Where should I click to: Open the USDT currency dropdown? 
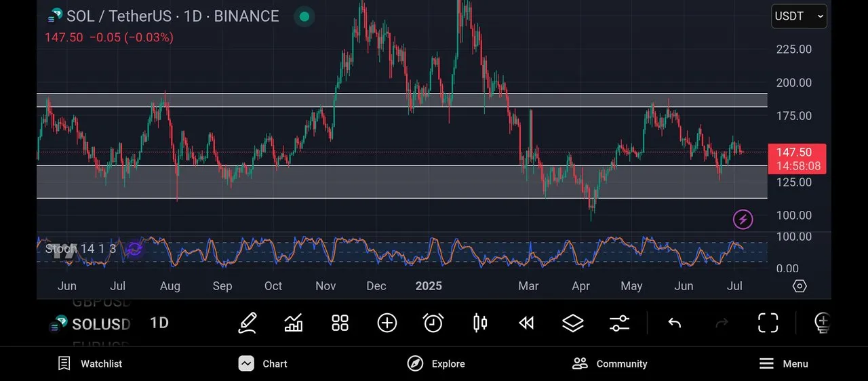pyautogui.click(x=799, y=16)
